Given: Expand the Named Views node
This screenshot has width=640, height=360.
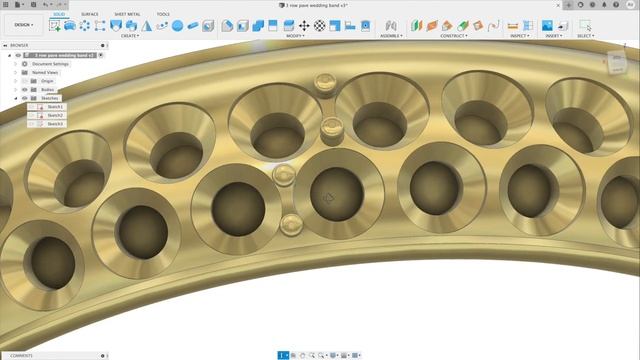Looking at the screenshot, I should tap(16, 72).
